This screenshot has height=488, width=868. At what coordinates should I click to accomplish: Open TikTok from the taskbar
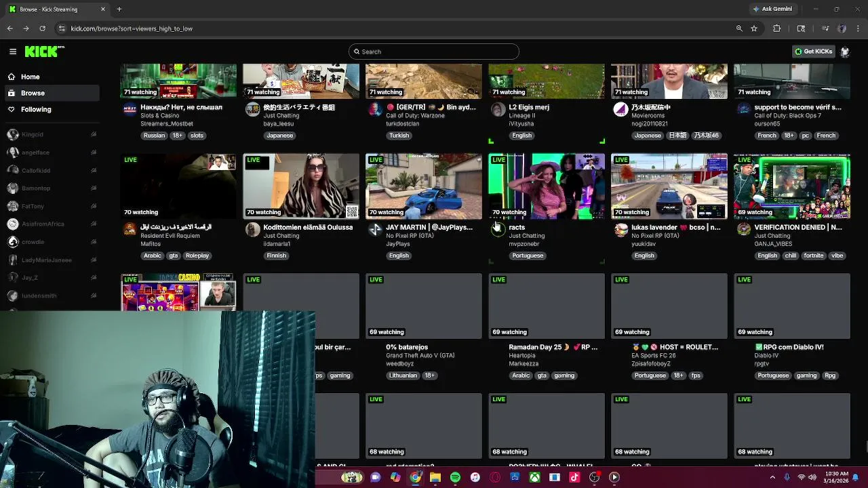tap(574, 477)
